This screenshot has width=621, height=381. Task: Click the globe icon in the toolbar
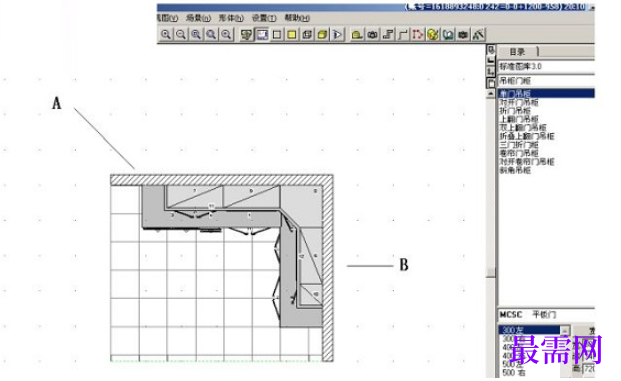click(x=433, y=34)
